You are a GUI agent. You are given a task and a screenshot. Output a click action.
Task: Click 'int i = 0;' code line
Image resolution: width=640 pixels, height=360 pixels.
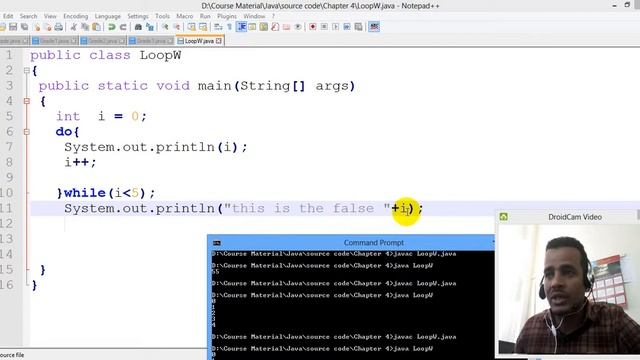[101, 116]
